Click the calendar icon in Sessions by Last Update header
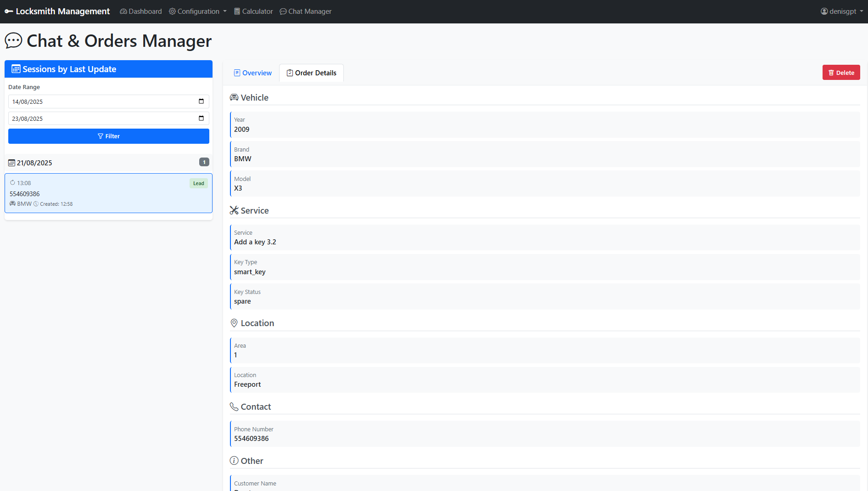This screenshot has height=491, width=868. [x=16, y=69]
